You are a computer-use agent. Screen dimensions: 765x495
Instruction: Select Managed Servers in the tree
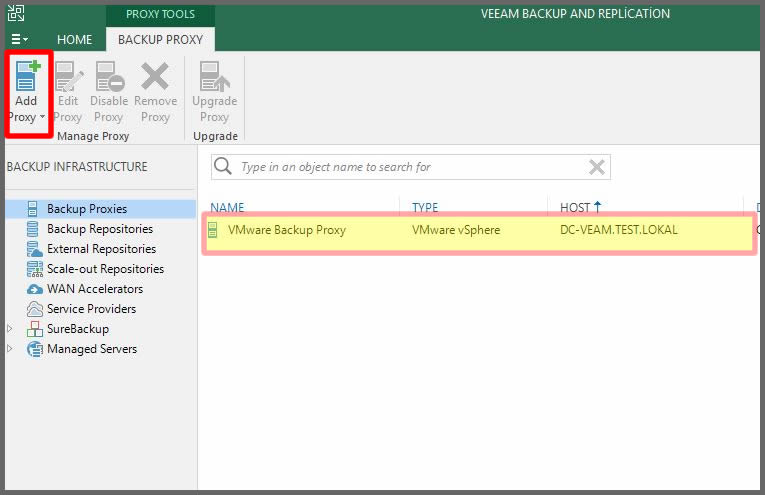[x=92, y=349]
